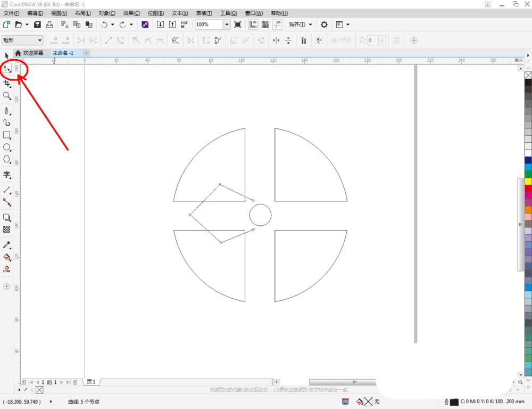Select the Pick tool arrow
The image size is (532, 409).
click(x=6, y=55)
